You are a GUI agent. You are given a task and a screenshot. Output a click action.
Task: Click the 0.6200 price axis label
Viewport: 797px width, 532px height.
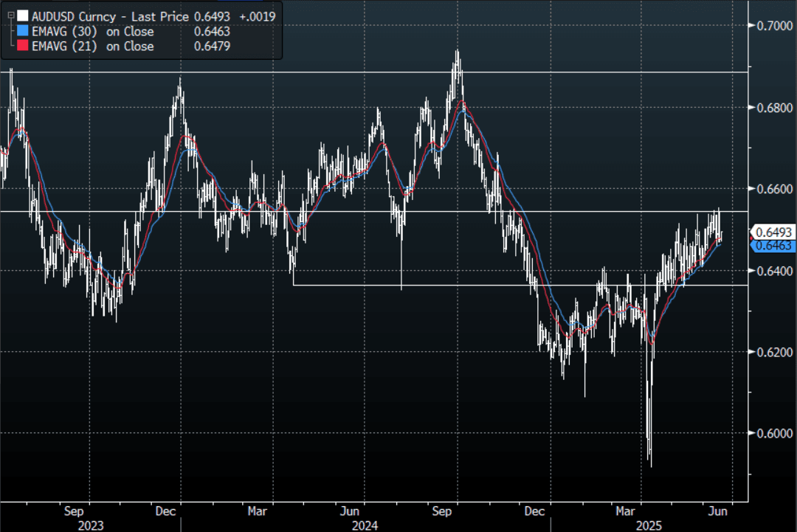pyautogui.click(x=772, y=352)
